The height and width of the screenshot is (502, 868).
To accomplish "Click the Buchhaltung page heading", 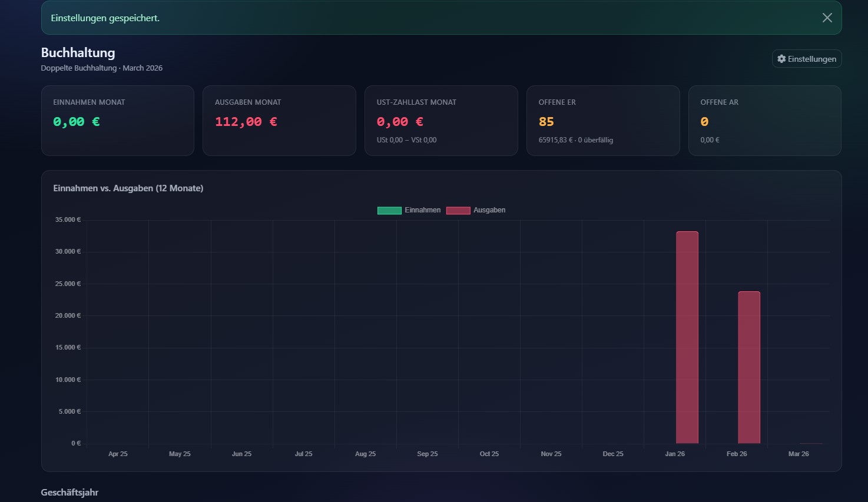I will [78, 52].
